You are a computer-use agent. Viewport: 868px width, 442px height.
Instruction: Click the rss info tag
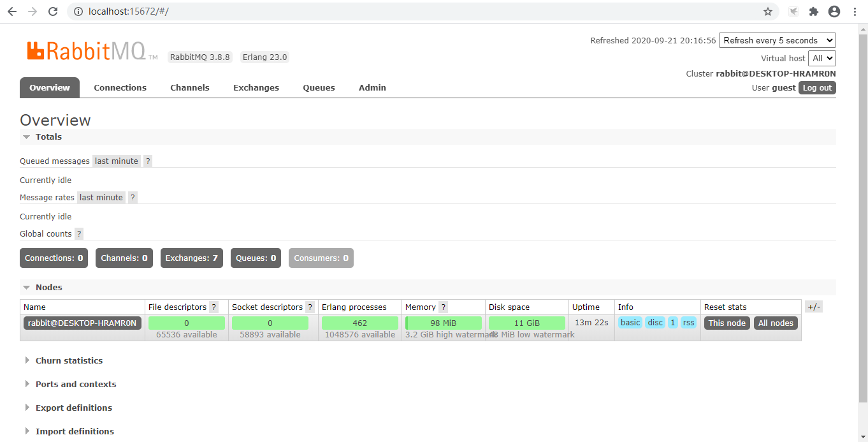click(688, 323)
